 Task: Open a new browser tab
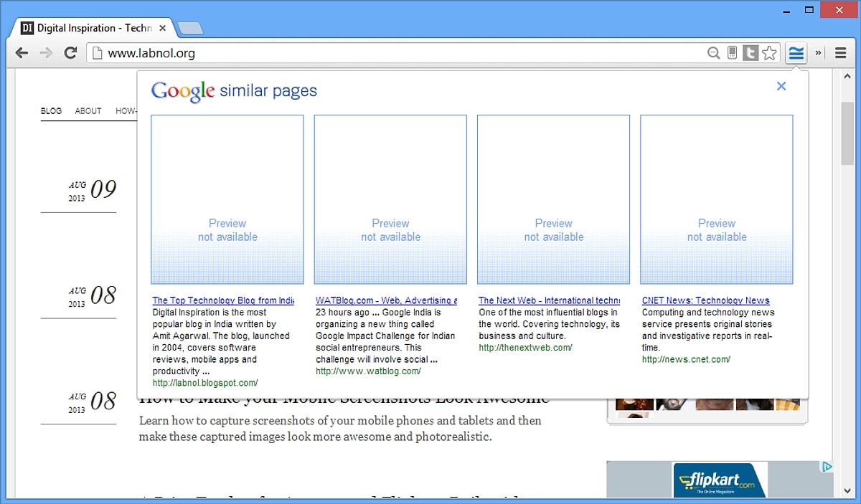point(190,29)
